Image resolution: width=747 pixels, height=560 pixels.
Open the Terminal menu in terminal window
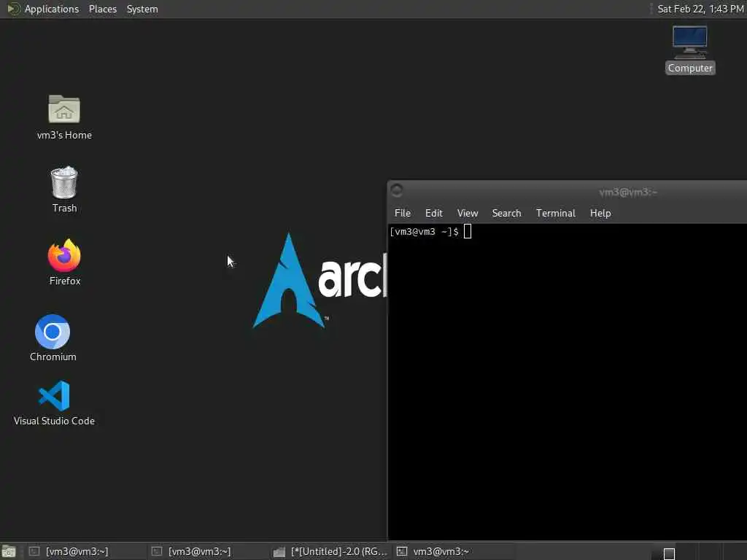click(555, 213)
